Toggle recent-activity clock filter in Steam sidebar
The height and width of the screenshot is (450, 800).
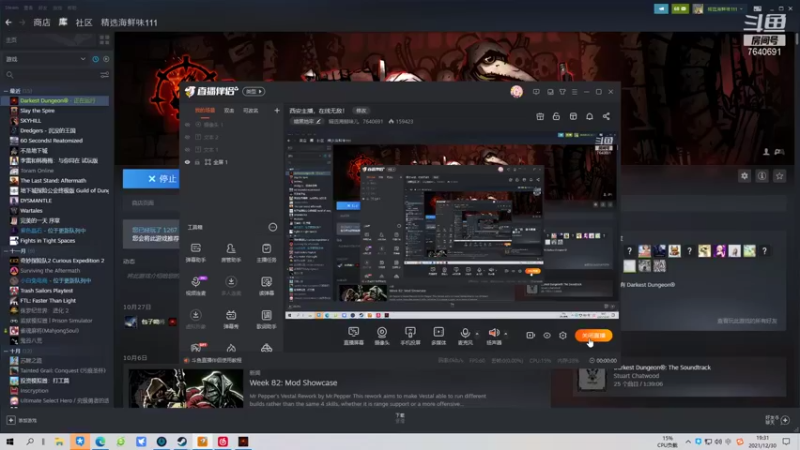95,59
